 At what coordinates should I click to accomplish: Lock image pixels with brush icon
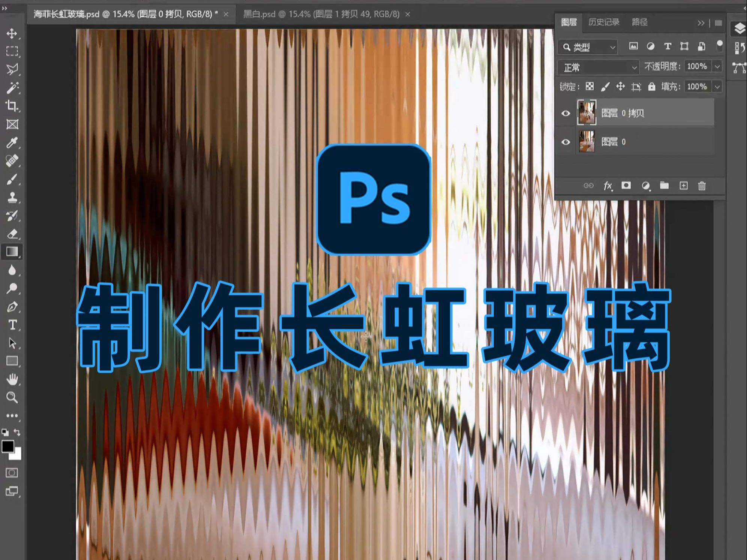[x=605, y=87]
